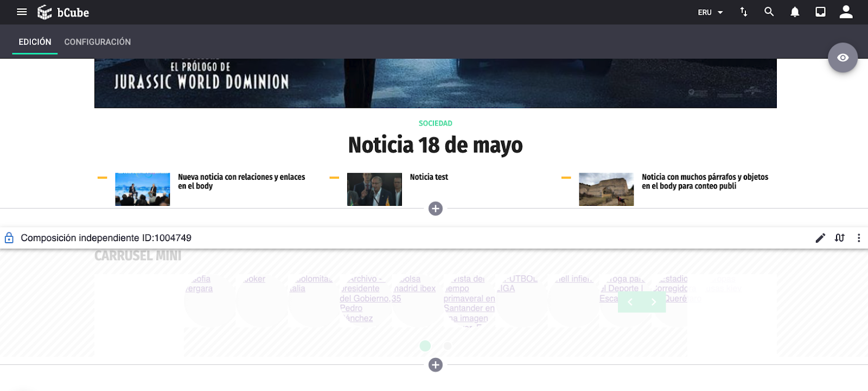Edit composition with pencil icon

(x=820, y=238)
